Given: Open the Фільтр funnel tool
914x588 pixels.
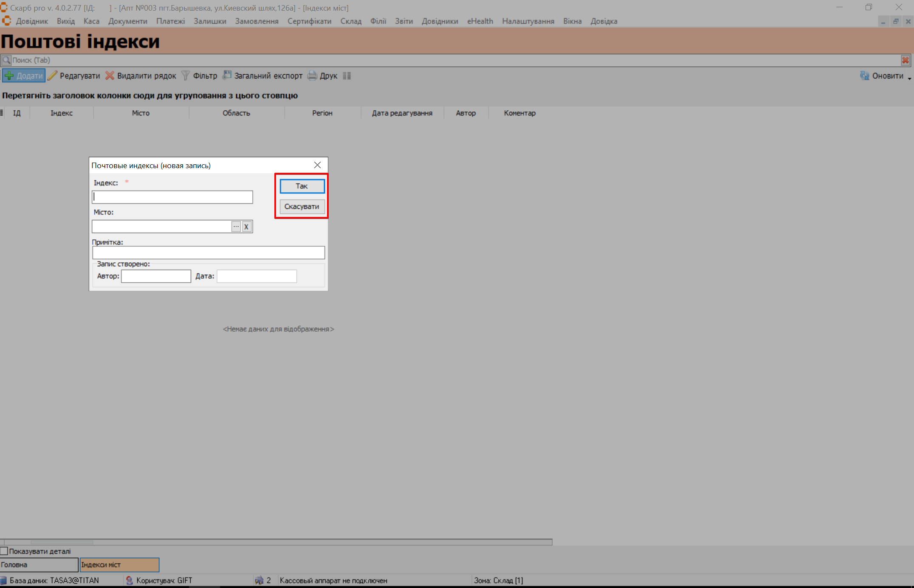Looking at the screenshot, I should click(x=186, y=76).
